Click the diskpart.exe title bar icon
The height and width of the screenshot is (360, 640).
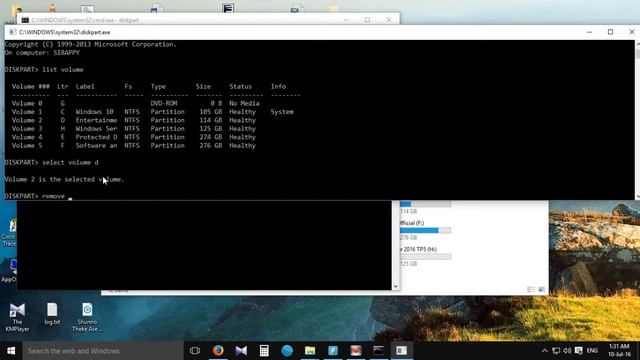pos(13,32)
